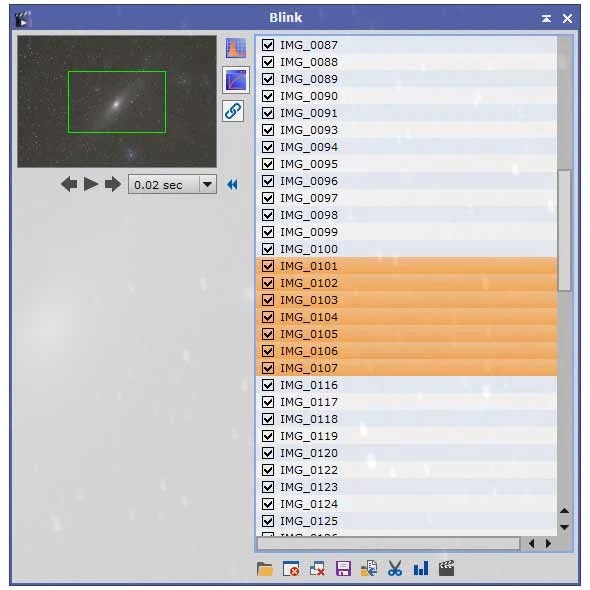Click the blue double-left-arrow icon
The height and width of the screenshot is (590, 590).
tap(233, 184)
